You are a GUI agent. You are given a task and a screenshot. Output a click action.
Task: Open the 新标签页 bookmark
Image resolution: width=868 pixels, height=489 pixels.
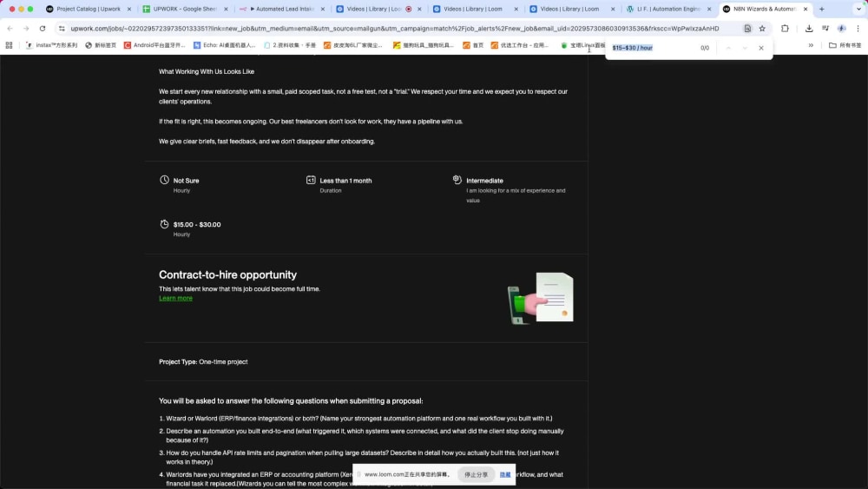101,45
